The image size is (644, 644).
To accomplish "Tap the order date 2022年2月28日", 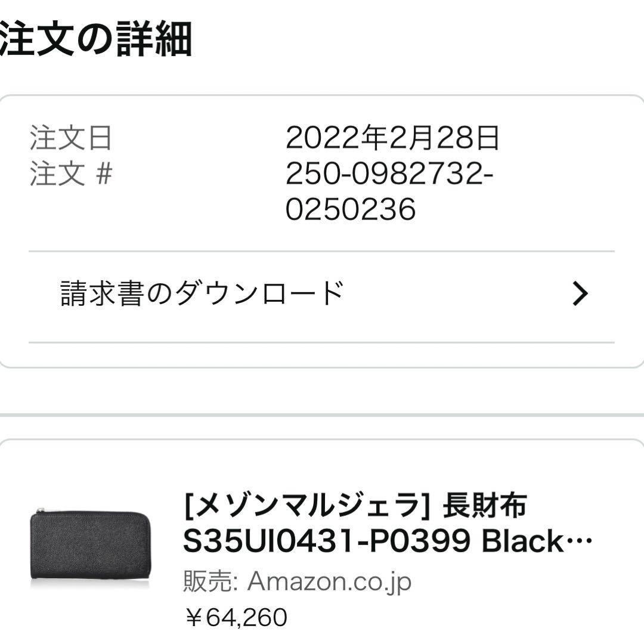I will (394, 138).
